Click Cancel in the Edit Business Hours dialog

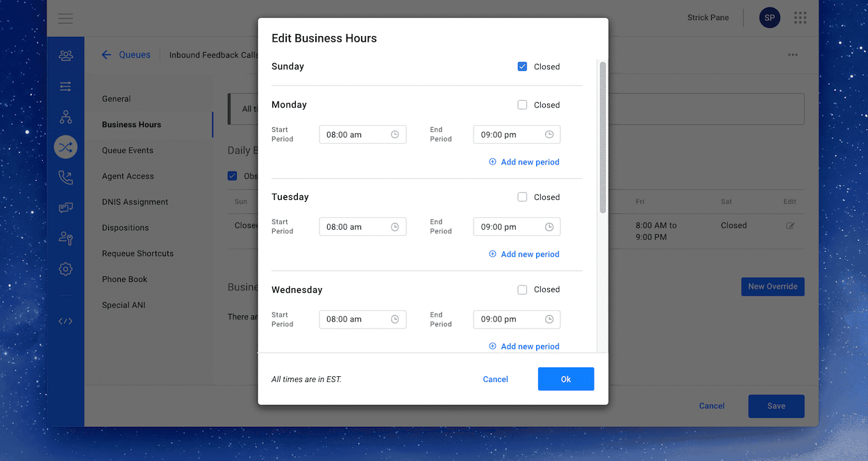(x=496, y=379)
